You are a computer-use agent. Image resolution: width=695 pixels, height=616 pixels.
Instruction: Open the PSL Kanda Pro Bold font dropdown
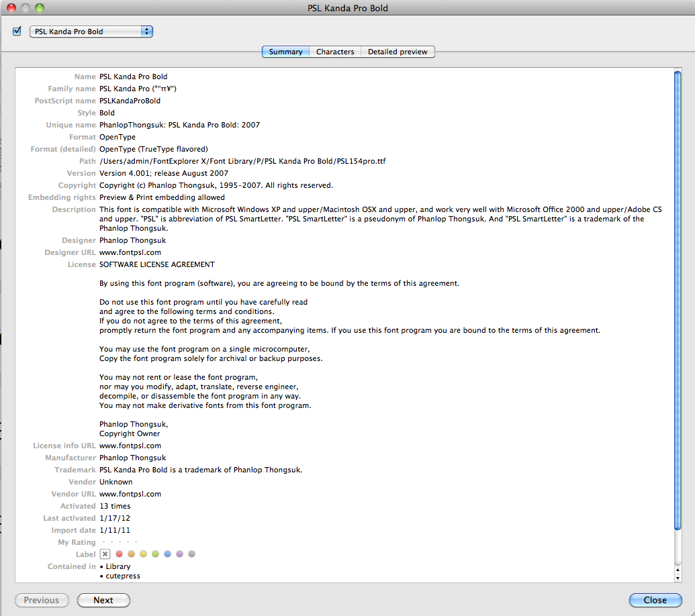91,32
